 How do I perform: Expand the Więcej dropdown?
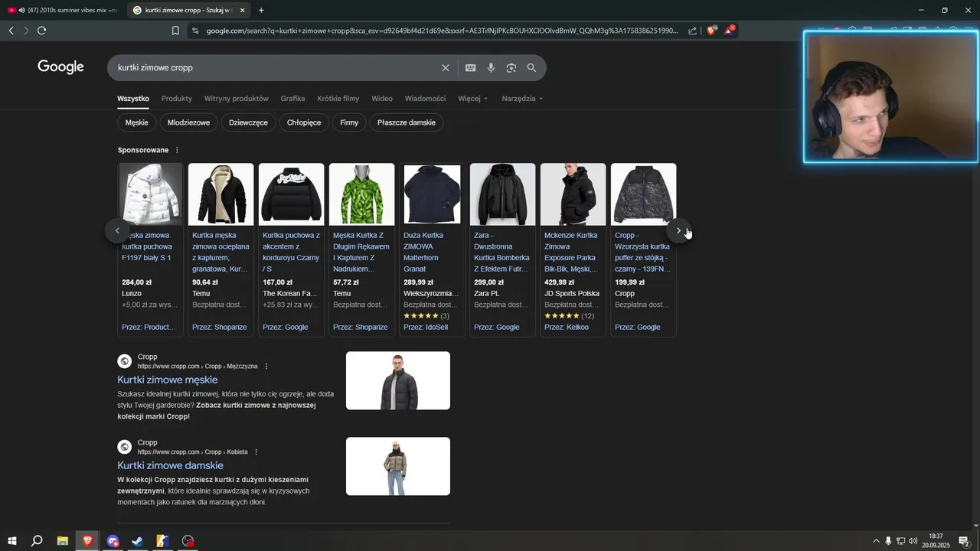(x=472, y=99)
